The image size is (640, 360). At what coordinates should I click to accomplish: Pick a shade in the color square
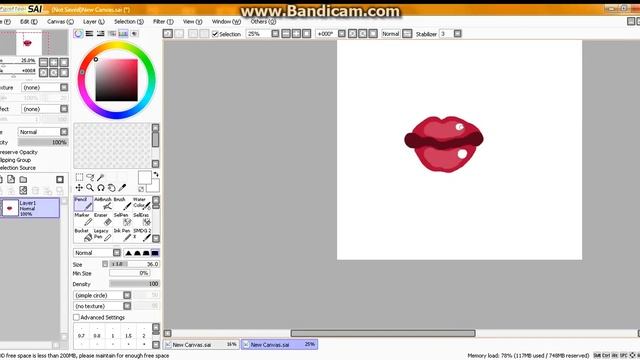click(x=116, y=80)
